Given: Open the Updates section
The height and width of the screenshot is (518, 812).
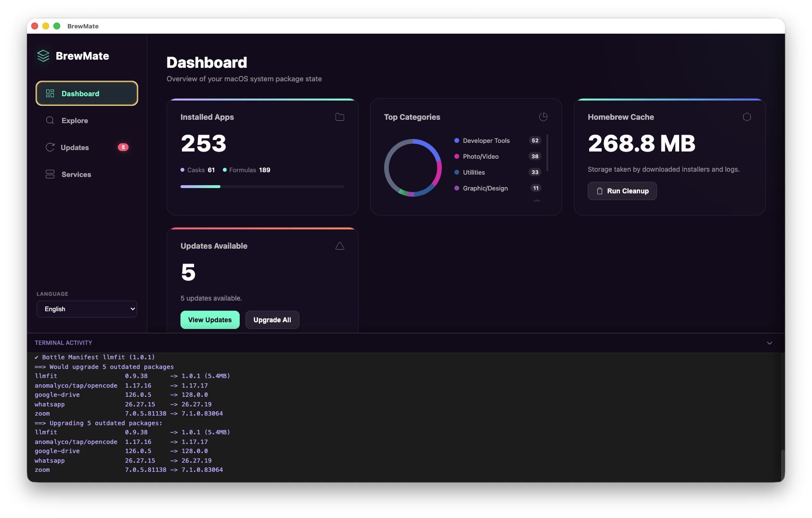Looking at the screenshot, I should pyautogui.click(x=87, y=147).
